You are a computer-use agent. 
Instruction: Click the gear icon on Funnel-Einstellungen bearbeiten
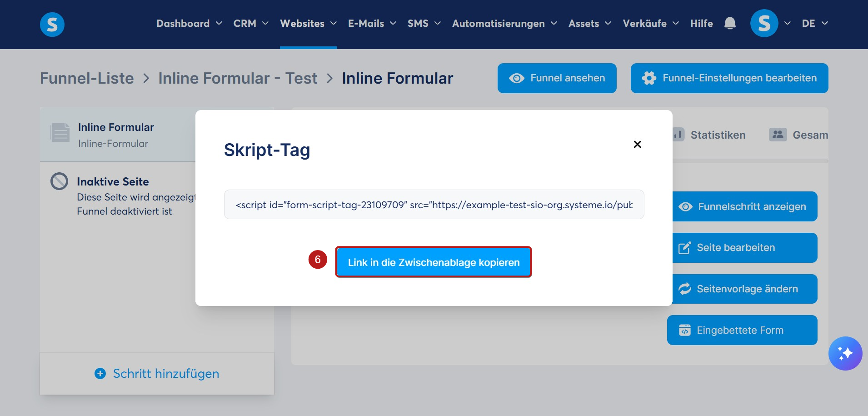649,78
